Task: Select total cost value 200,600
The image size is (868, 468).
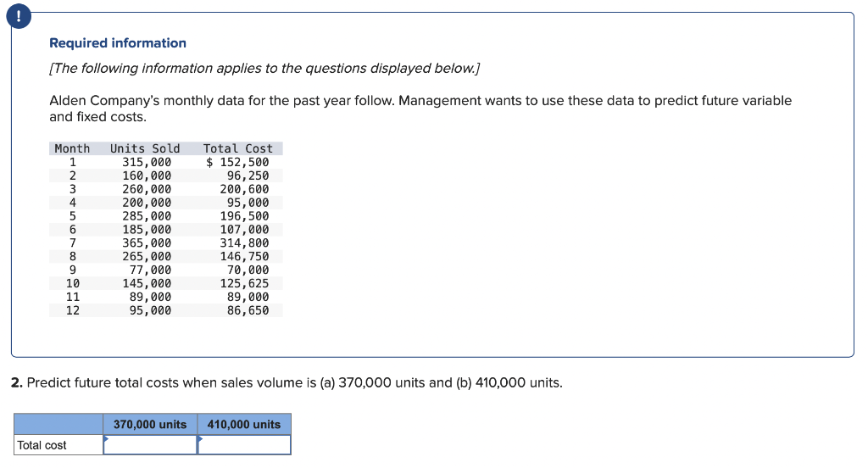Action: click(x=245, y=189)
